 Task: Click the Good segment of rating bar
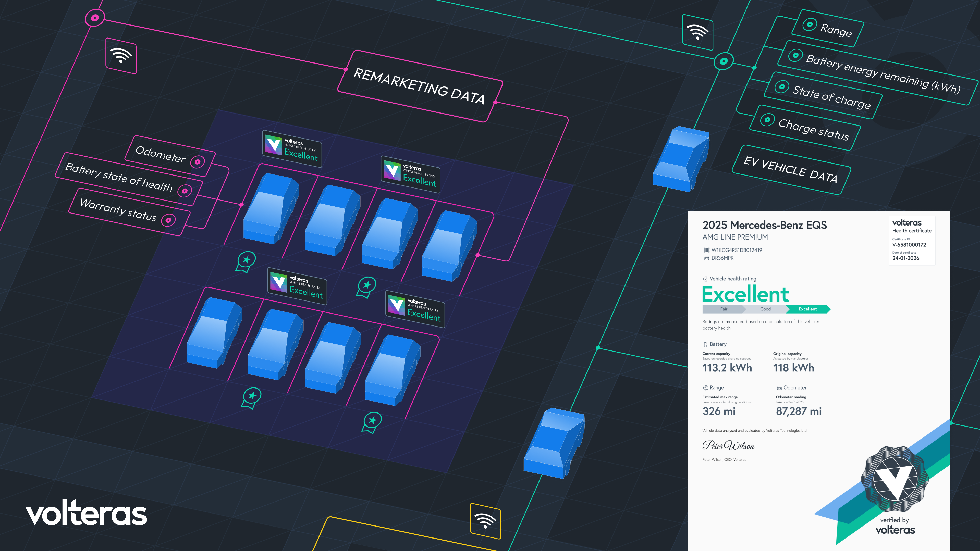(x=765, y=309)
